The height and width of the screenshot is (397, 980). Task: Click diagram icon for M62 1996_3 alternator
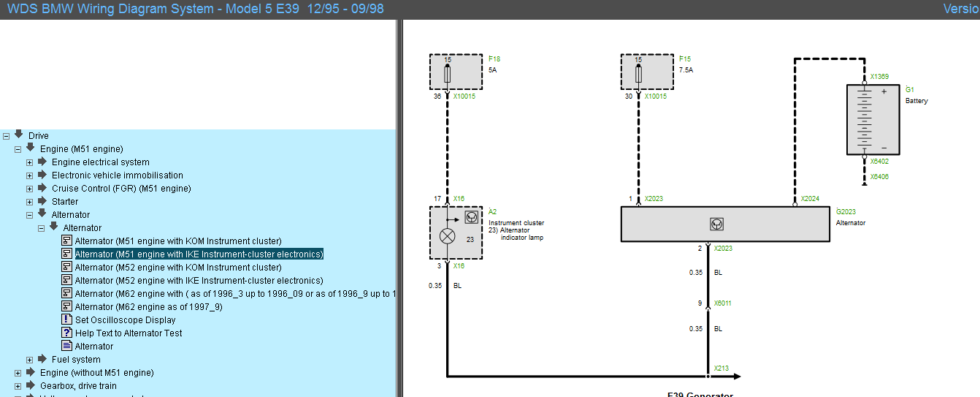(67, 293)
